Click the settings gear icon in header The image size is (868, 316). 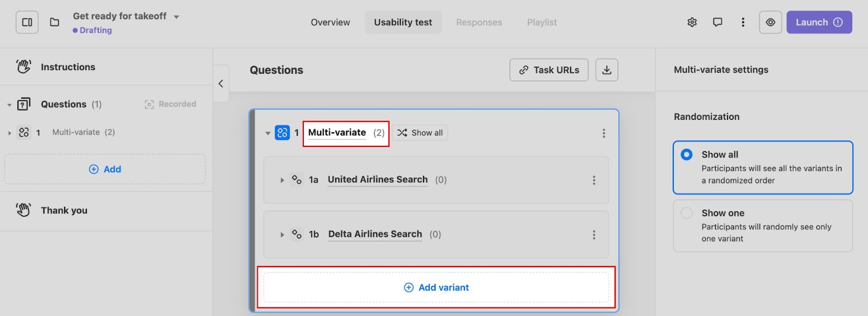tap(692, 22)
